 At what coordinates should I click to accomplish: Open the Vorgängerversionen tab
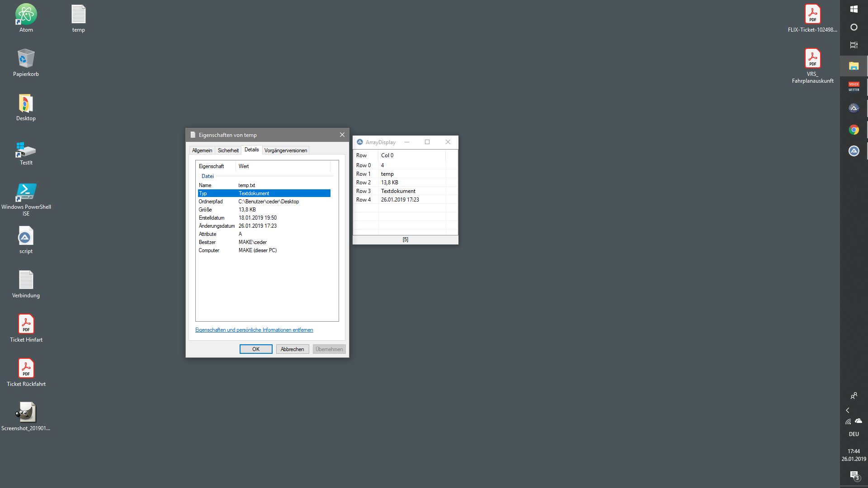point(285,150)
